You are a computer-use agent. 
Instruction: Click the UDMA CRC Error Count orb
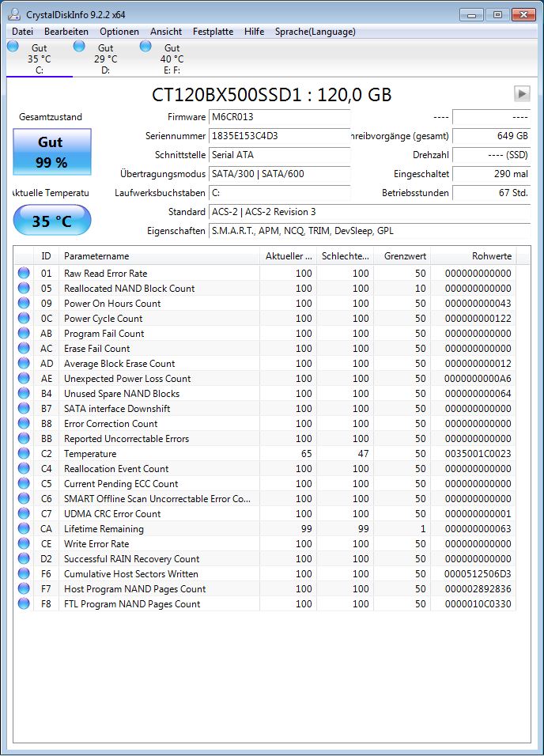pos(24,513)
